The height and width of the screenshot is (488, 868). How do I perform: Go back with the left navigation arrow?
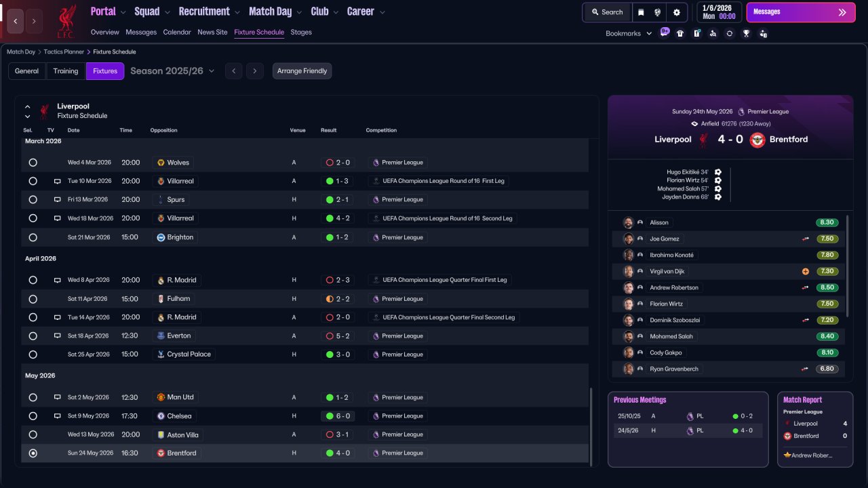16,21
